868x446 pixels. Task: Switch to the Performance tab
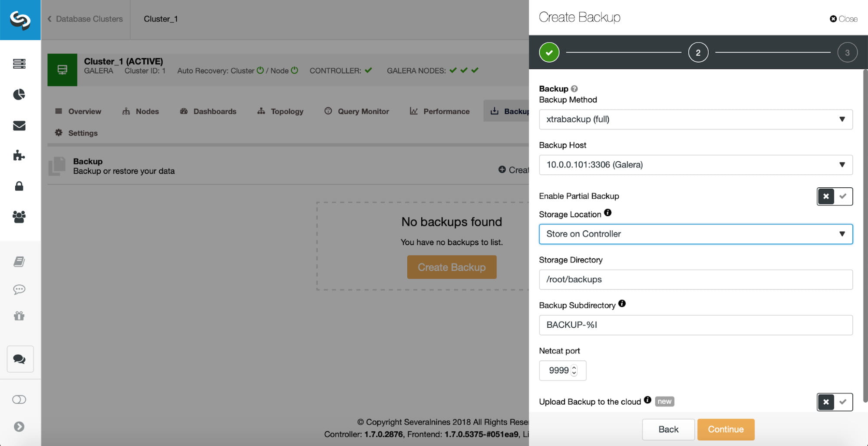click(x=440, y=111)
